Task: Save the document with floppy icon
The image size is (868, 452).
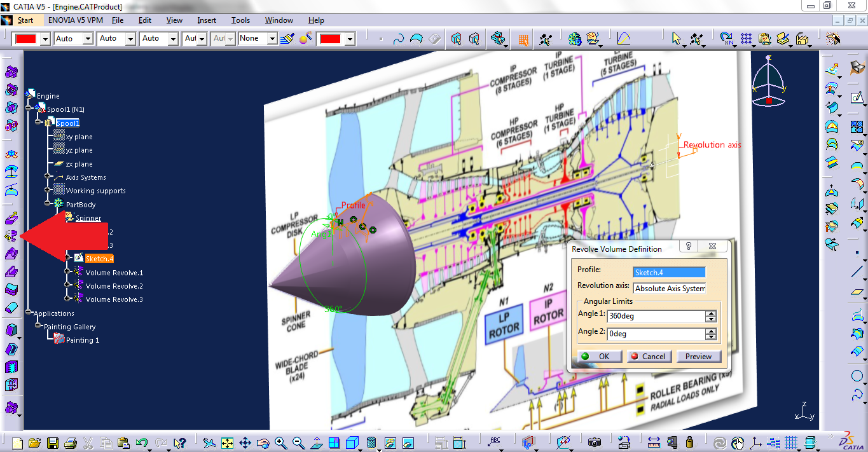Action: point(53,442)
